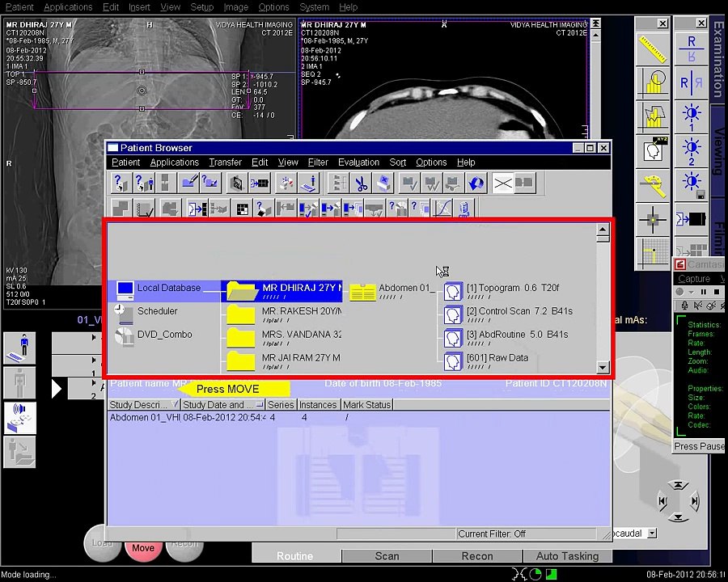The height and width of the screenshot is (582, 728).
Task: Select the ruler distance measurement tool
Action: click(x=652, y=49)
